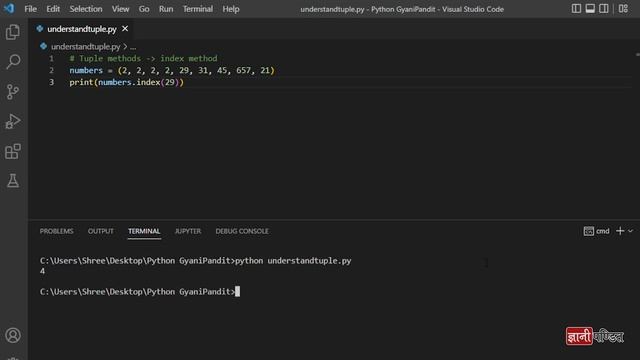Image resolution: width=640 pixels, height=360 pixels.
Task: Click line number 3 in the editor gutter
Action: pos(51,82)
